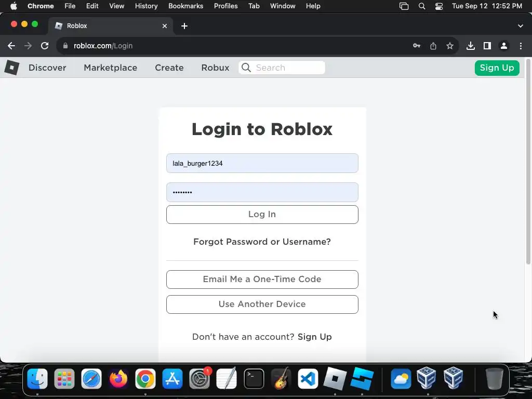Open the History menu
532x399 pixels.
(x=146, y=6)
